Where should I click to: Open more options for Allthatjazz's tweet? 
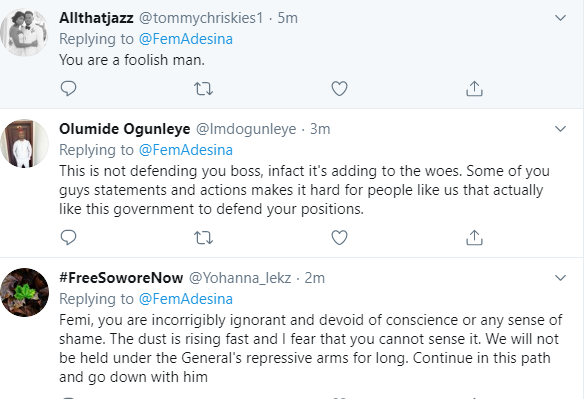[561, 18]
